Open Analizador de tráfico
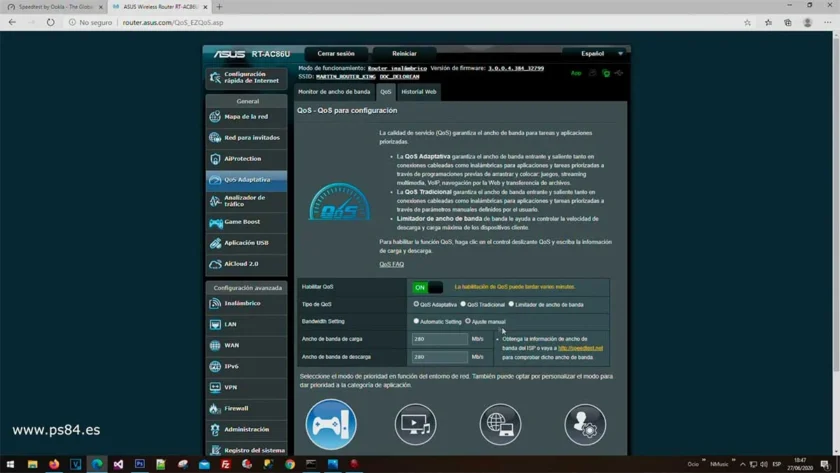The width and height of the screenshot is (840, 473). (x=246, y=201)
